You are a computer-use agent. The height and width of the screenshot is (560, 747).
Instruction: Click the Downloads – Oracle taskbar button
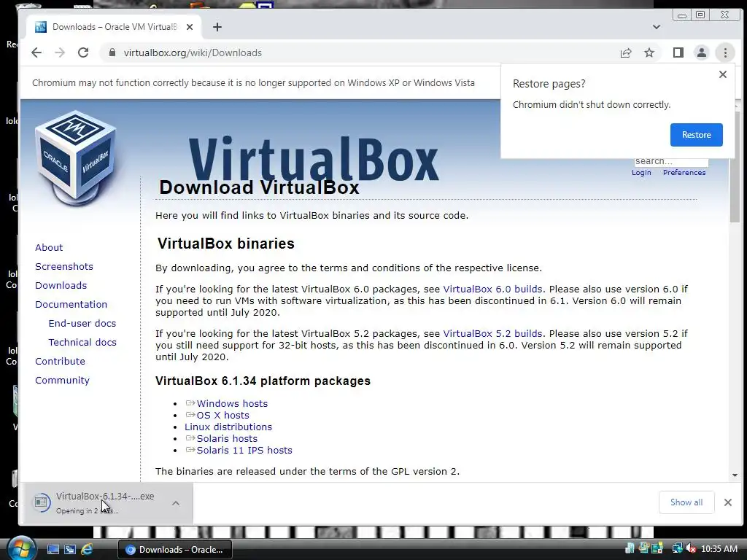pos(175,550)
